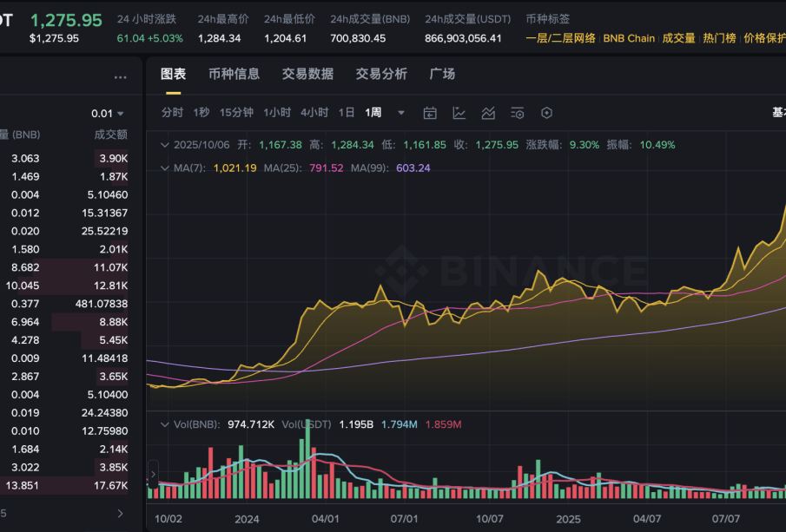Click the right chevron below the trades list

click(x=120, y=514)
